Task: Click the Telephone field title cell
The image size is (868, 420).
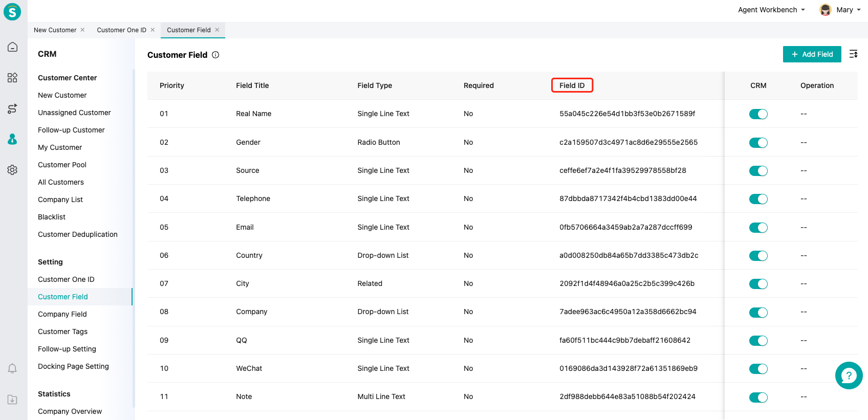Action: pos(253,198)
